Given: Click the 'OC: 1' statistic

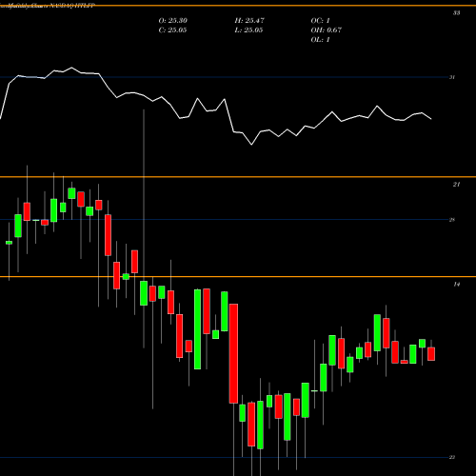Looking at the screenshot, I should click(321, 21).
